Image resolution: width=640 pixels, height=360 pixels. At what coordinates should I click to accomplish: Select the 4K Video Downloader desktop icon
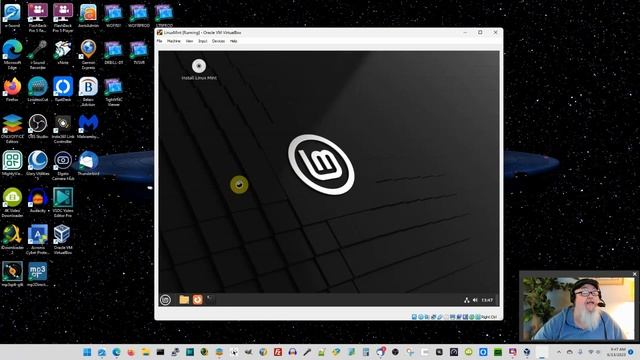point(12,202)
